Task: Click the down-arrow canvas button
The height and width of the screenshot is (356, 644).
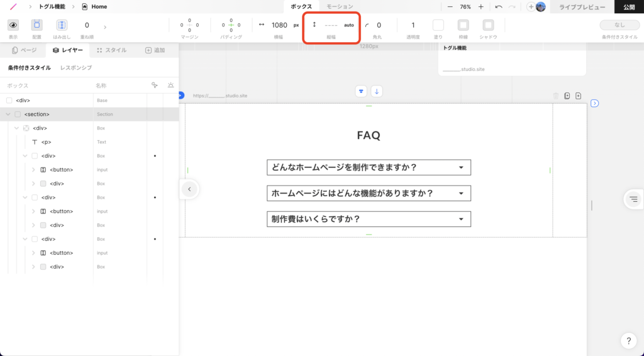Action: tap(377, 91)
